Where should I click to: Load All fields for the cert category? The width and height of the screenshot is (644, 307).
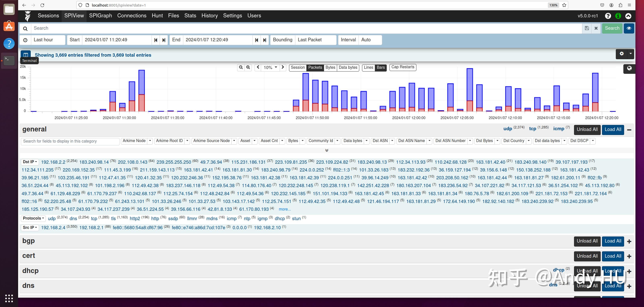click(x=613, y=256)
